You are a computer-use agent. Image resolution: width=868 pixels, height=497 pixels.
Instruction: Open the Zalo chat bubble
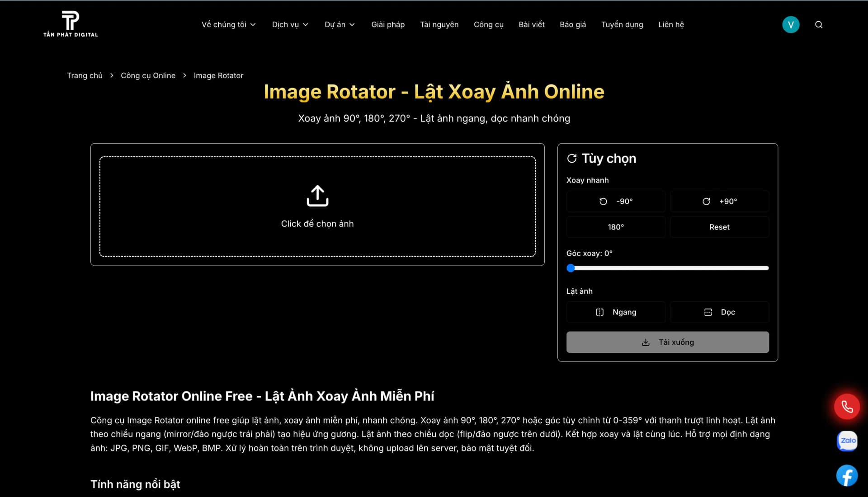847,441
